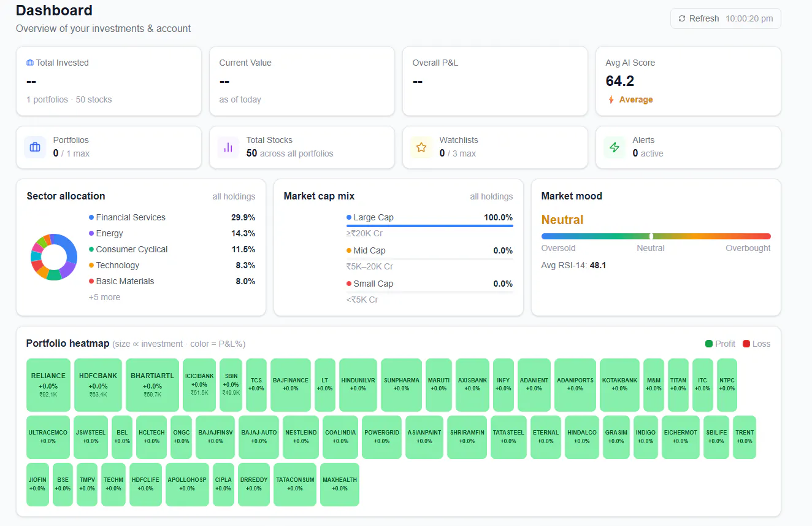Open the BHARTIARTL heatmap tile
812x526 pixels.
tap(152, 385)
